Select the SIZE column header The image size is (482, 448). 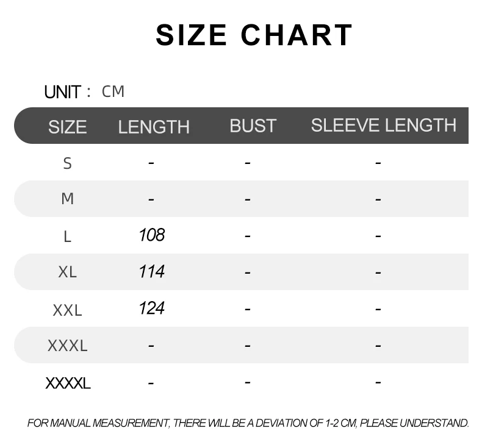click(67, 127)
